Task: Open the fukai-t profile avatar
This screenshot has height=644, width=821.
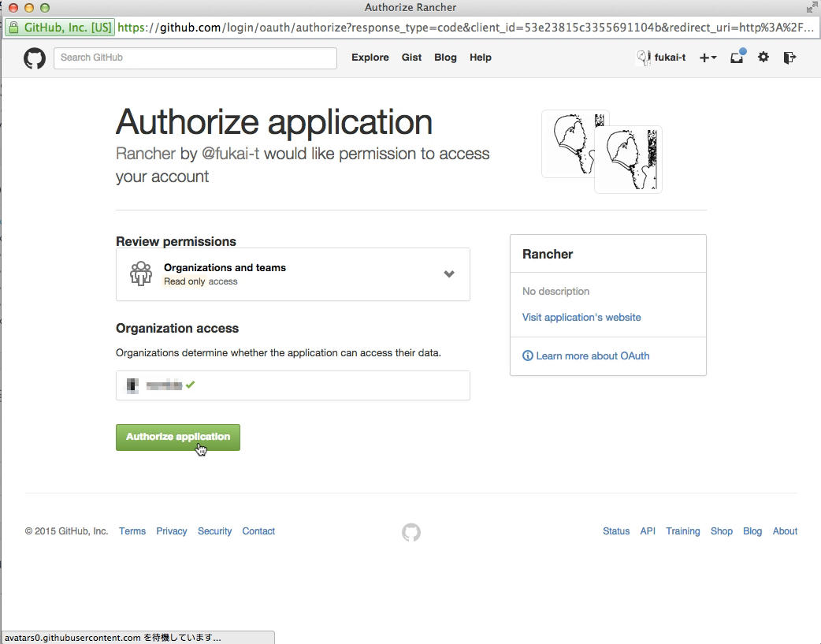Action: point(644,58)
